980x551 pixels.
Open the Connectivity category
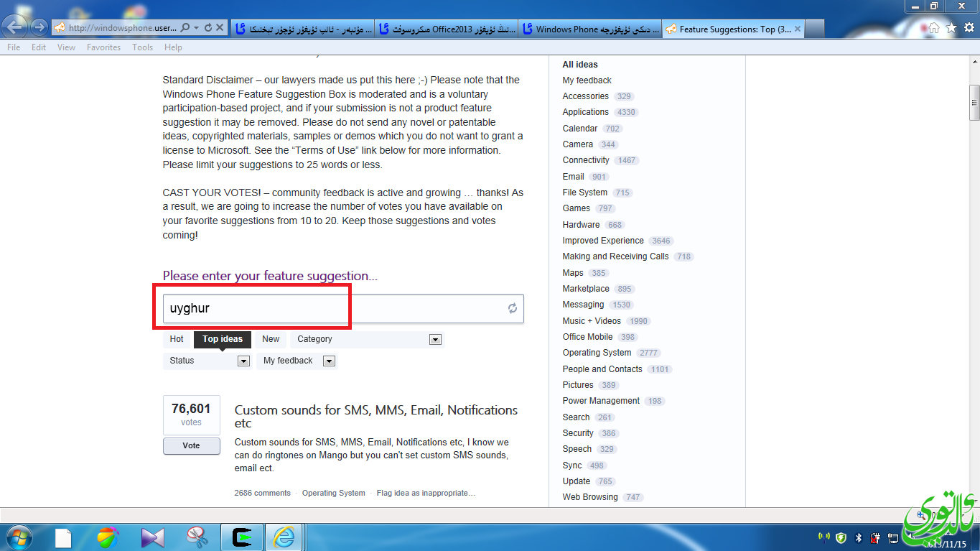click(586, 160)
